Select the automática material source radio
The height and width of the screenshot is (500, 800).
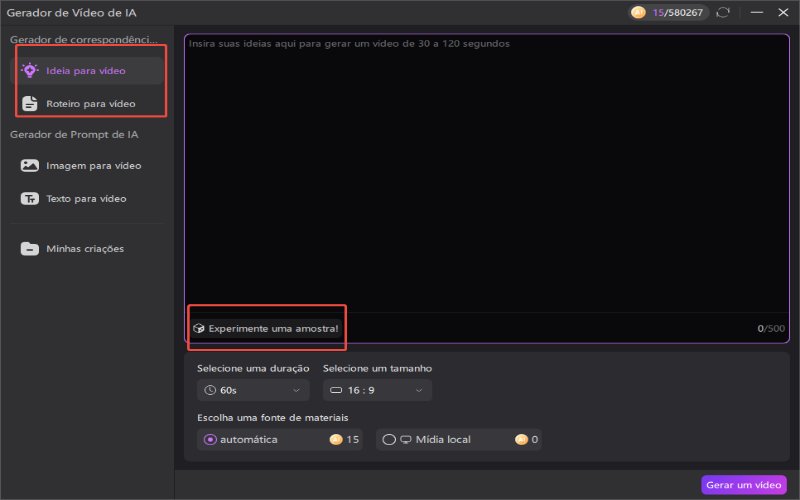tap(210, 439)
